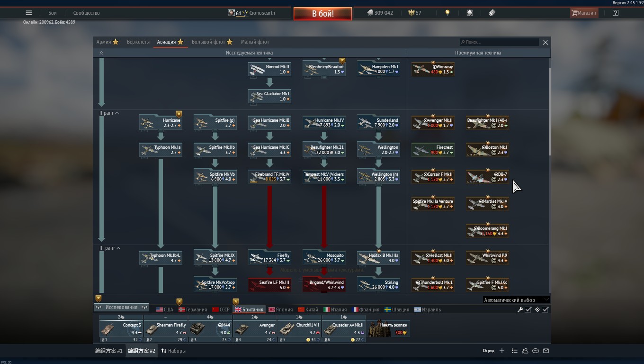The width and height of the screenshot is (644, 364).
Task: Close the research tree window
Action: tap(546, 42)
